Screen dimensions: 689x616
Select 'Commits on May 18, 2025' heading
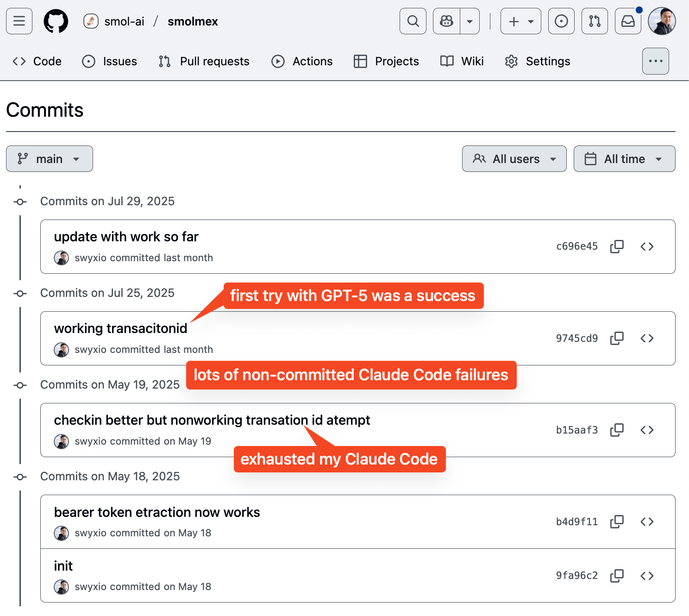(110, 476)
